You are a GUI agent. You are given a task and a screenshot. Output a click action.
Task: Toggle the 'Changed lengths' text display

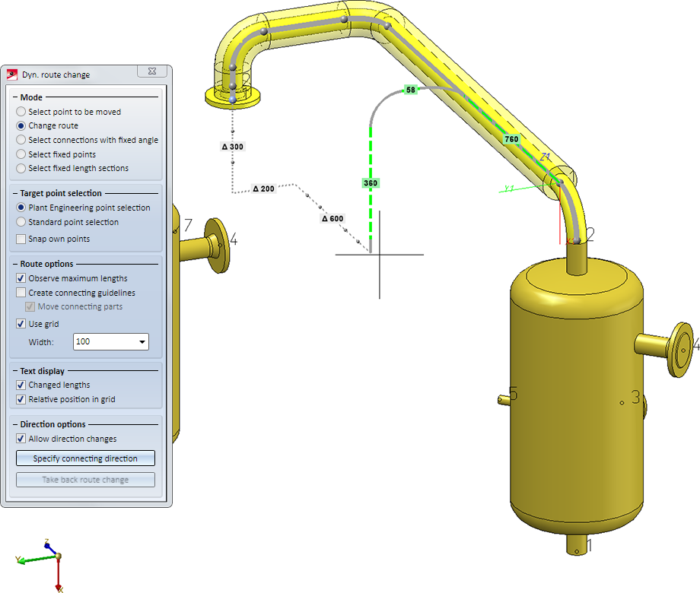21,385
